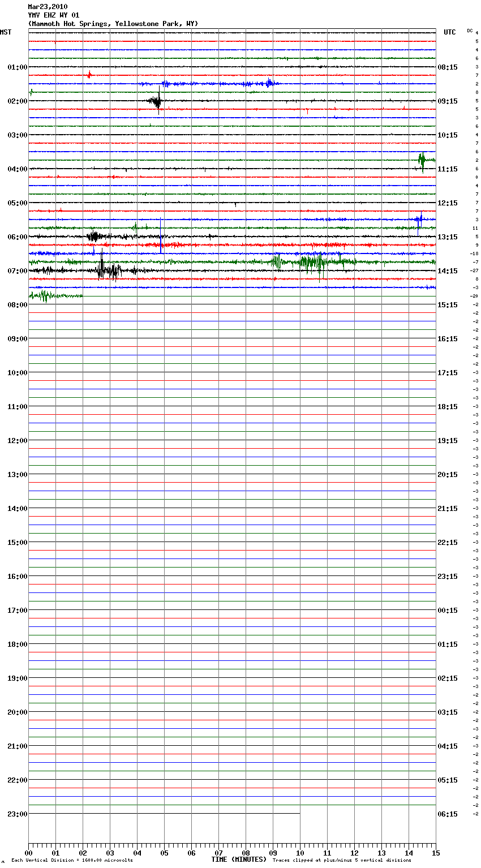Image resolution: width=481 pixels, height=868 pixels.
Task: Click minute 05 on the bottom axis
Action: pos(164,853)
